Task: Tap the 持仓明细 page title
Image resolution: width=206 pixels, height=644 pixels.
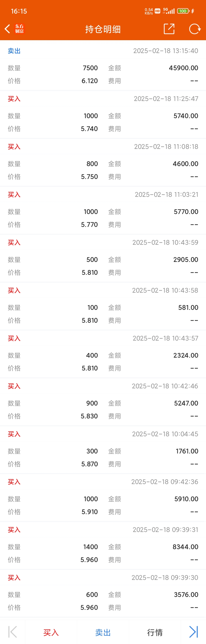Action: tap(103, 29)
